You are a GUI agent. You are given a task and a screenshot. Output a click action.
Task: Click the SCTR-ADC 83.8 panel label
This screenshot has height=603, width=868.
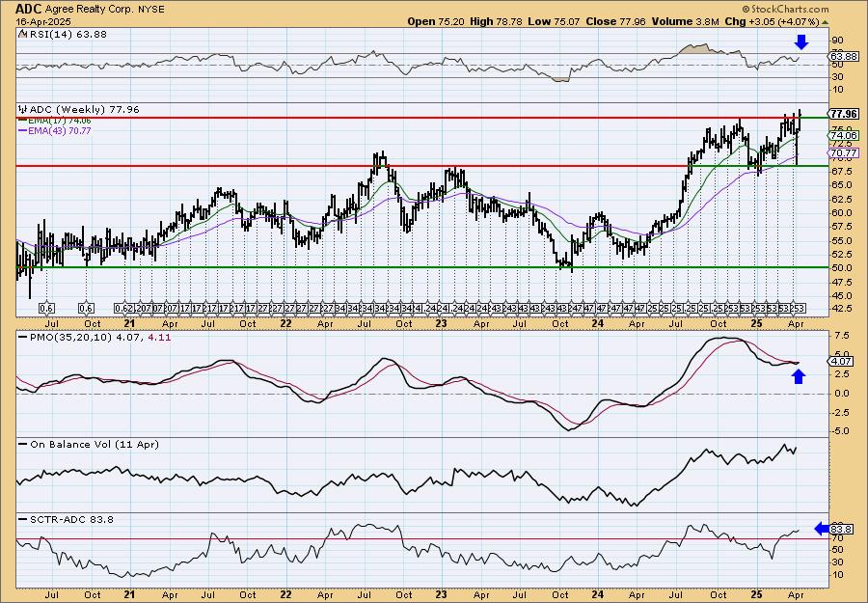pyautogui.click(x=72, y=519)
